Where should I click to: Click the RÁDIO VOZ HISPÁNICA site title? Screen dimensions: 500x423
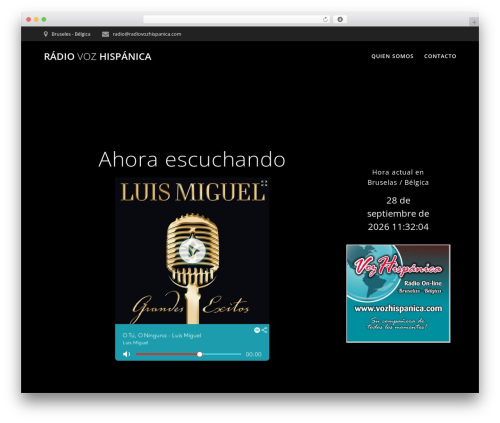click(98, 57)
